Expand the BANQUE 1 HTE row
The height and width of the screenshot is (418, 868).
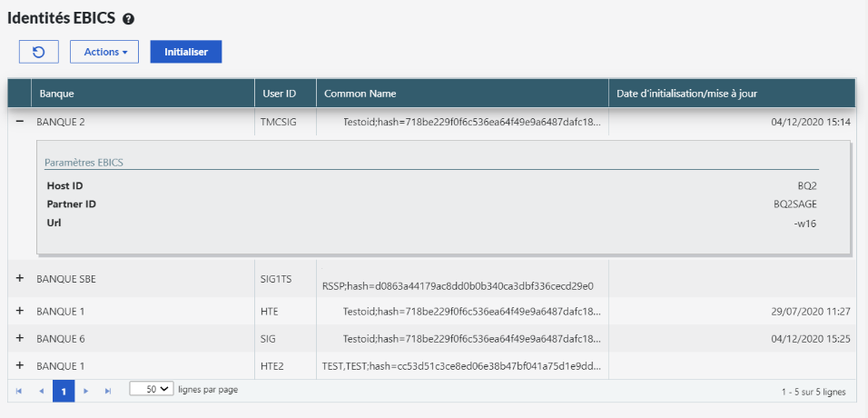click(20, 311)
